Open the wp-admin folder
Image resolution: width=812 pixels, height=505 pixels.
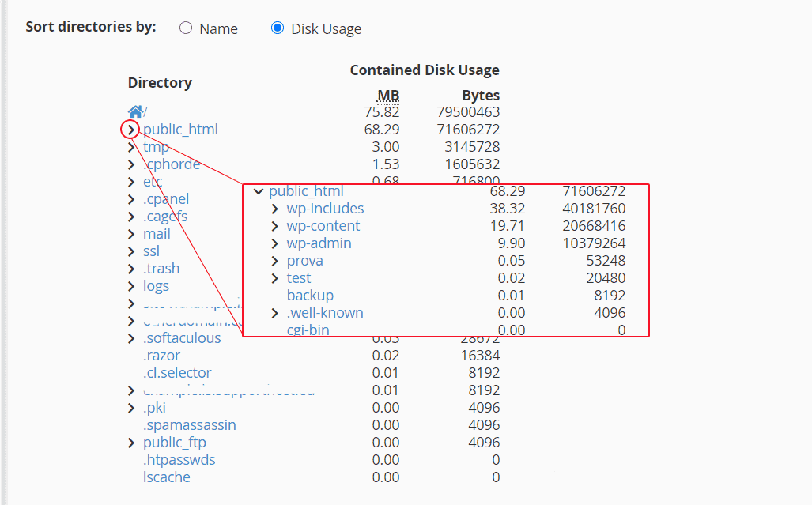(319, 243)
